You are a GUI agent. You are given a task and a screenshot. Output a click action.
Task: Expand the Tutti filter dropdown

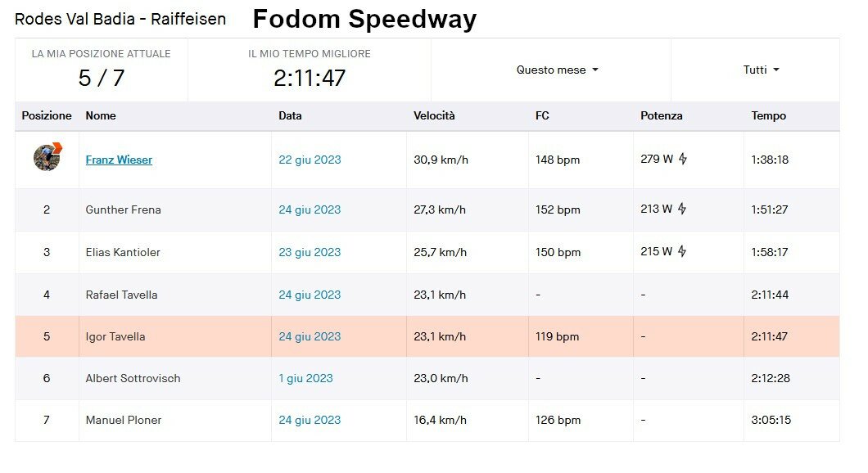[762, 70]
